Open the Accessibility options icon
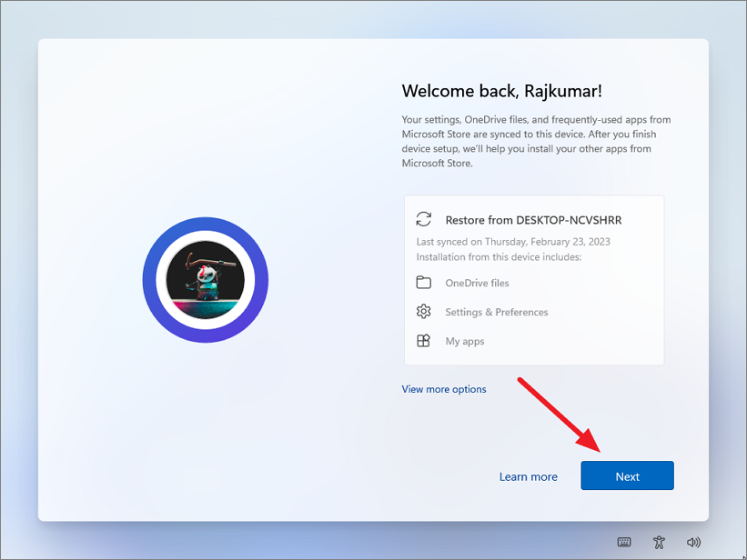 tap(659, 542)
